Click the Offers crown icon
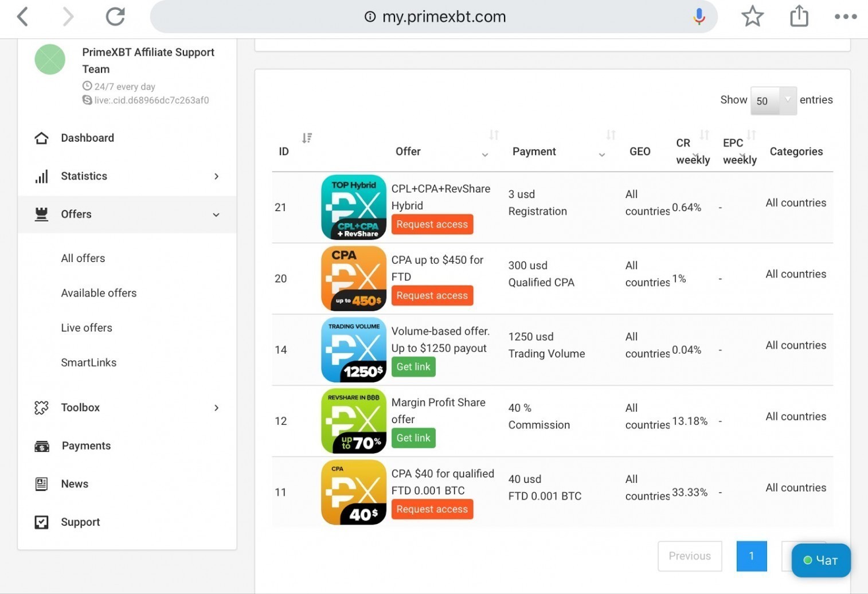 (x=41, y=214)
